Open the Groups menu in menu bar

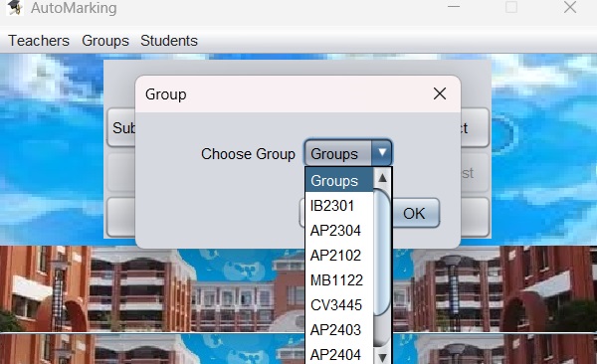(x=105, y=41)
